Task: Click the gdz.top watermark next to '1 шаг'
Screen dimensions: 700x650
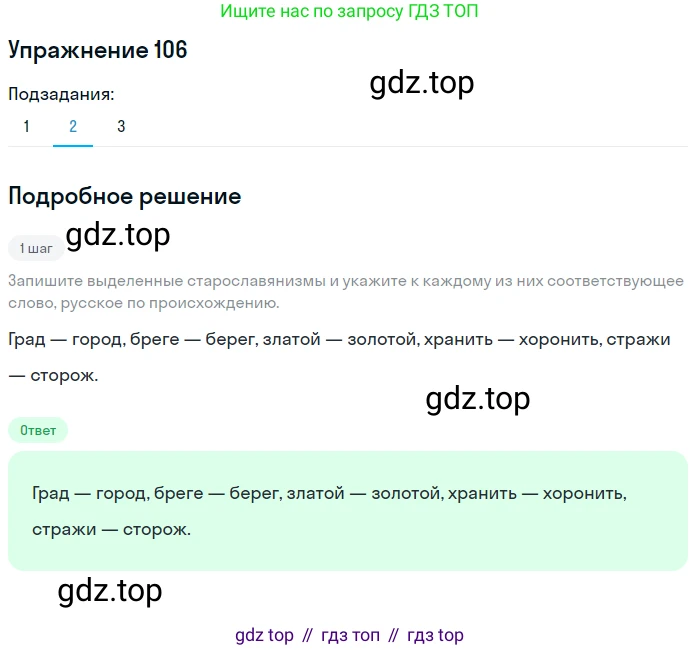Action: point(118,235)
